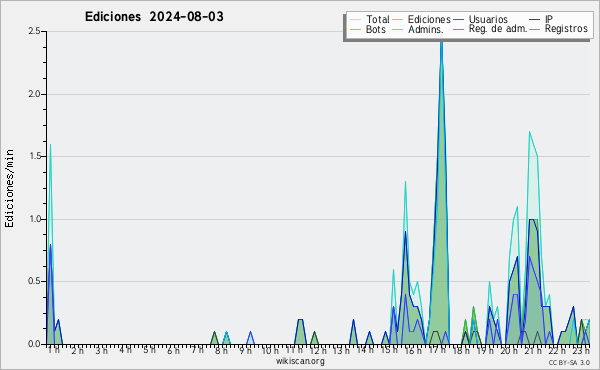Click the Total legend color line
600x370 pixels.
[x=355, y=20]
